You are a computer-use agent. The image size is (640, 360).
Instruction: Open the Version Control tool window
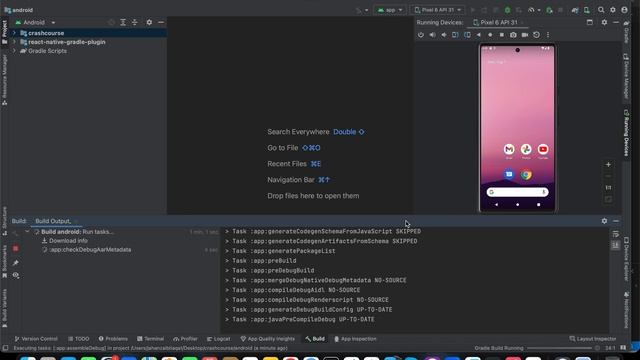tap(36, 339)
